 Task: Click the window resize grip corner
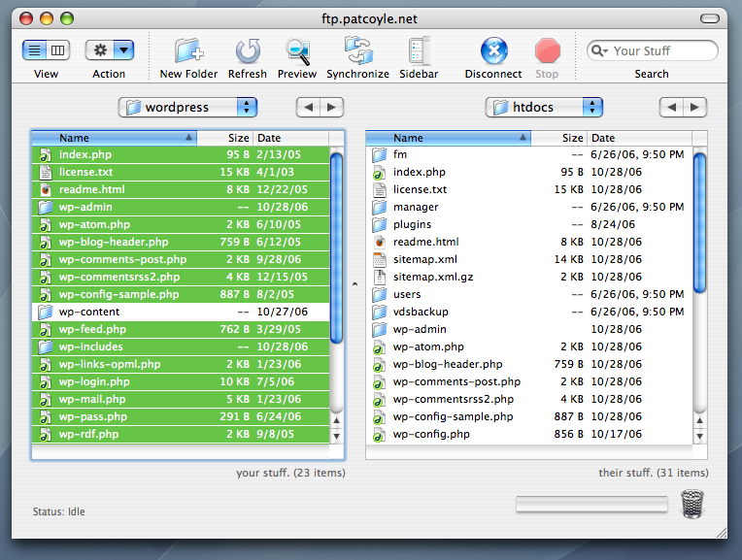point(722,533)
